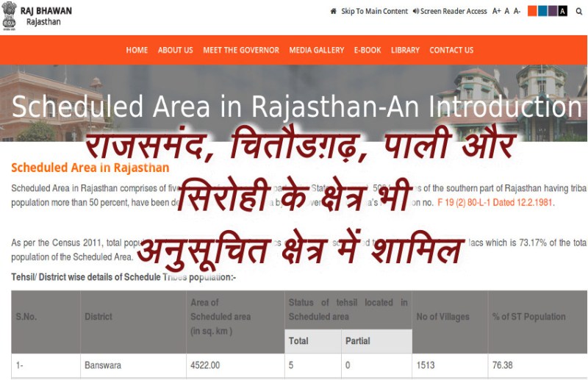Increase font size with A+
The height and width of the screenshot is (380, 588).
[497, 12]
